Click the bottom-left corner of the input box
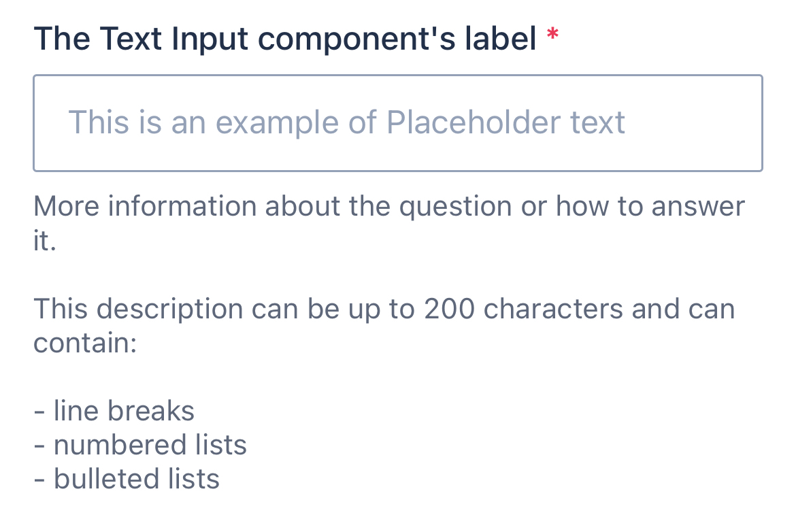796x532 pixels. pyautogui.click(x=35, y=169)
